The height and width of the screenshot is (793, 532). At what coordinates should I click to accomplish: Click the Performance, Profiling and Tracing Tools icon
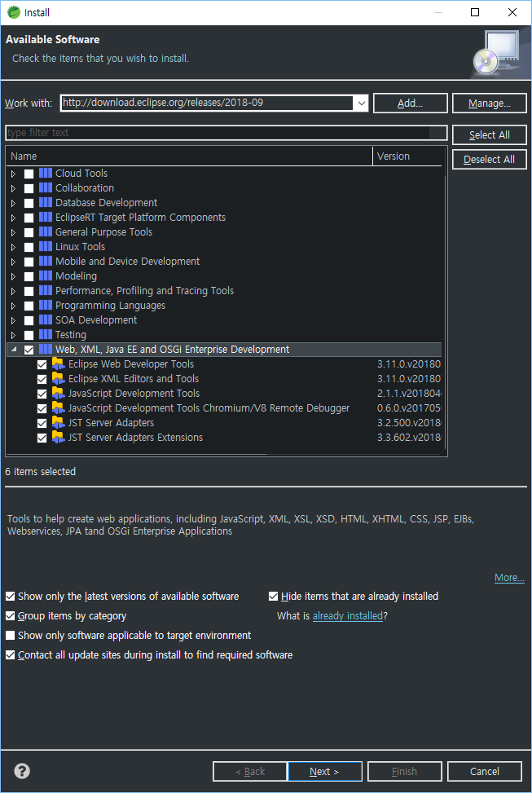pyautogui.click(x=46, y=290)
